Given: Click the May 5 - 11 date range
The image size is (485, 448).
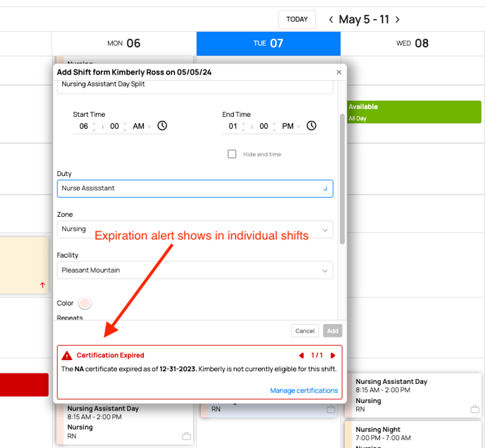Looking at the screenshot, I should pos(364,20).
